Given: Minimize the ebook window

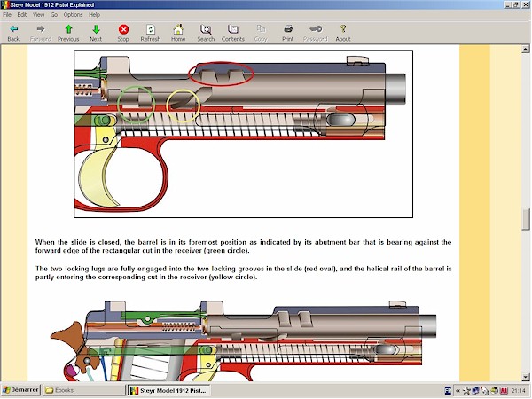Looking at the screenshot, I should pyautogui.click(x=508, y=4).
